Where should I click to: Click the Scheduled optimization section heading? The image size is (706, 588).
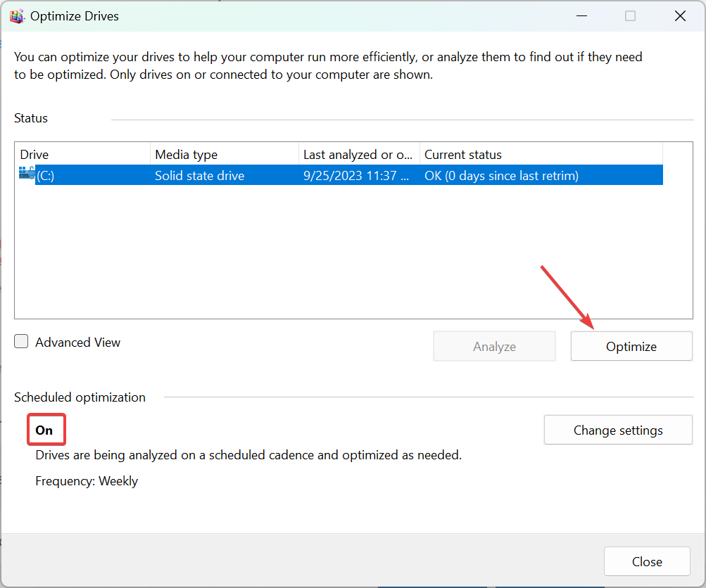[80, 397]
